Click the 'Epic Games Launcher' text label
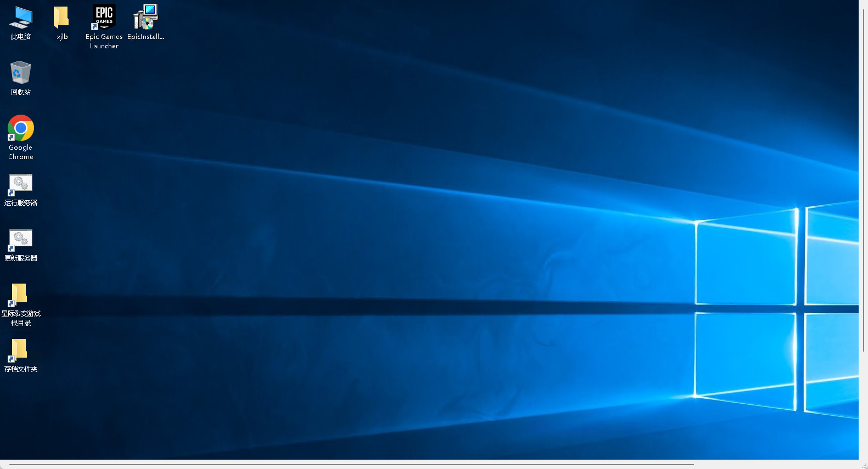The image size is (868, 469). pos(104,41)
